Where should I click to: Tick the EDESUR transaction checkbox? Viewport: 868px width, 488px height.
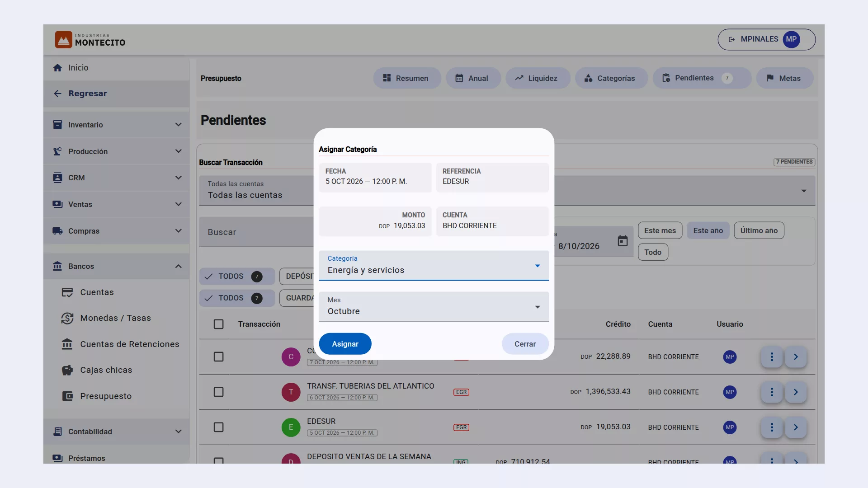pyautogui.click(x=218, y=427)
